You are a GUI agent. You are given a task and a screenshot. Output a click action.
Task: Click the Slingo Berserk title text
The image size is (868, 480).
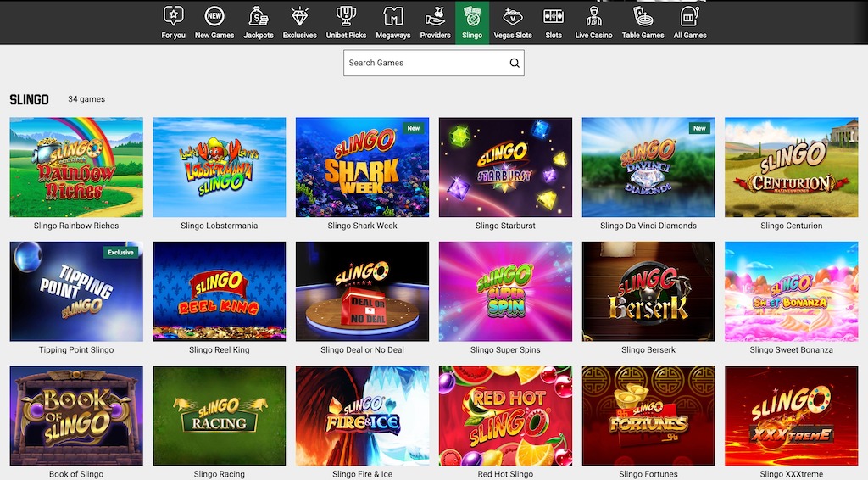[648, 350]
